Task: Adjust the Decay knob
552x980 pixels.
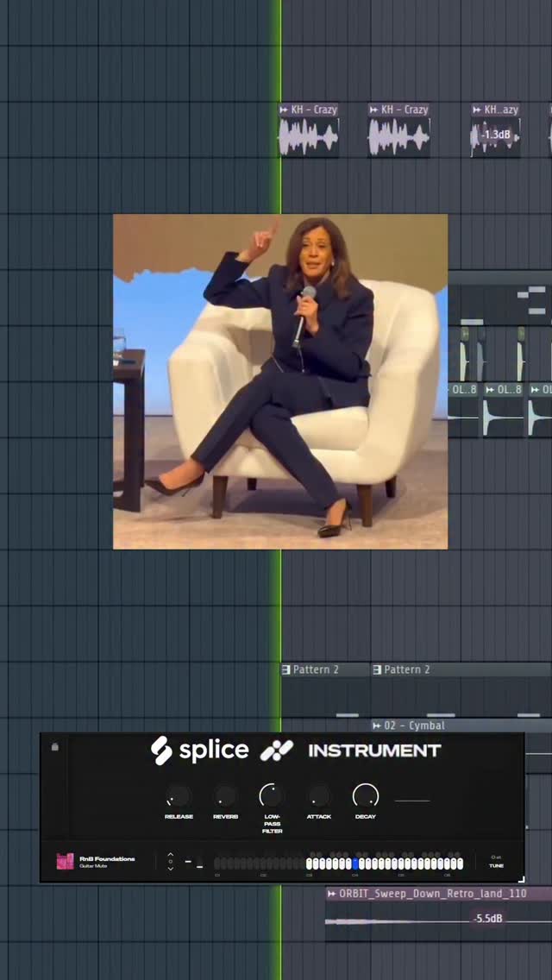Action: pyautogui.click(x=366, y=795)
